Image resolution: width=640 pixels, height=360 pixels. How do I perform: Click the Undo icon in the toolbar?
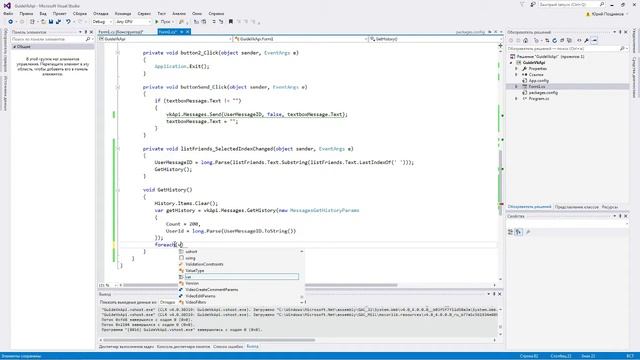pos(68,22)
